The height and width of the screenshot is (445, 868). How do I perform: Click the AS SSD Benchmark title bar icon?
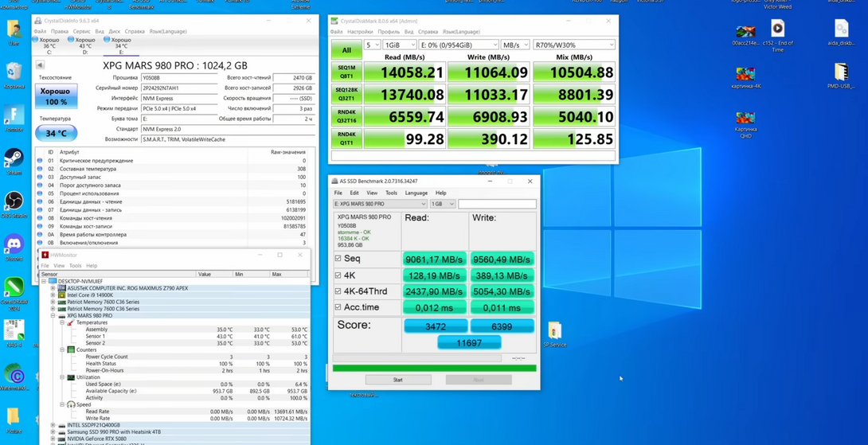(x=334, y=181)
